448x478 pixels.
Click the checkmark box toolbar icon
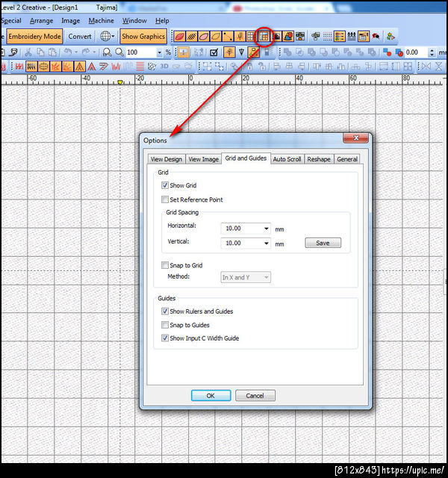point(214,52)
